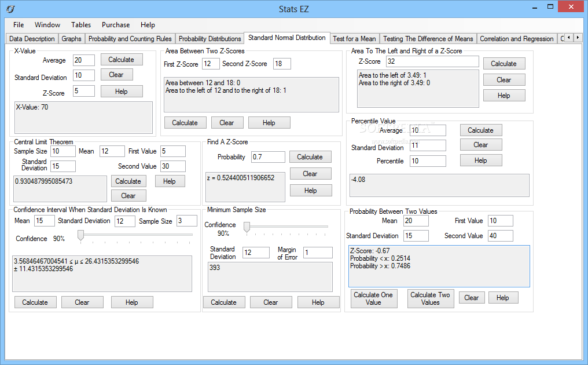Clear the Central Limit Theorem section
Image resolution: width=588 pixels, height=365 pixels.
[x=128, y=196]
